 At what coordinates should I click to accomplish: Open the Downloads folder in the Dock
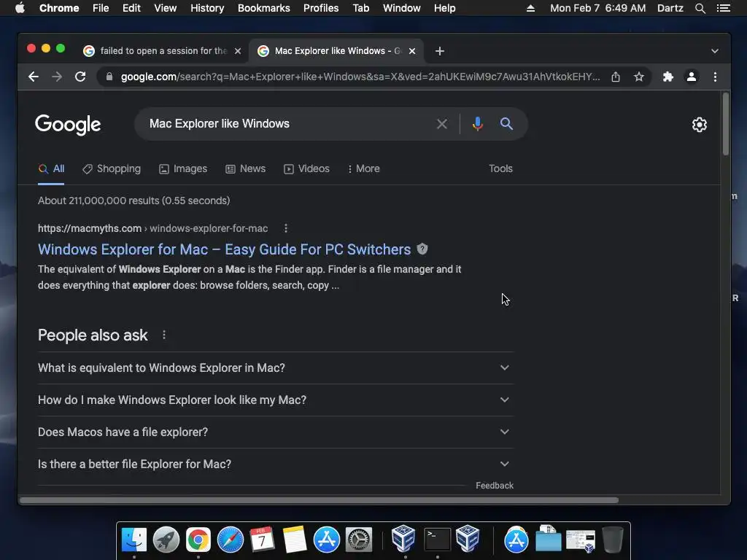(x=549, y=540)
